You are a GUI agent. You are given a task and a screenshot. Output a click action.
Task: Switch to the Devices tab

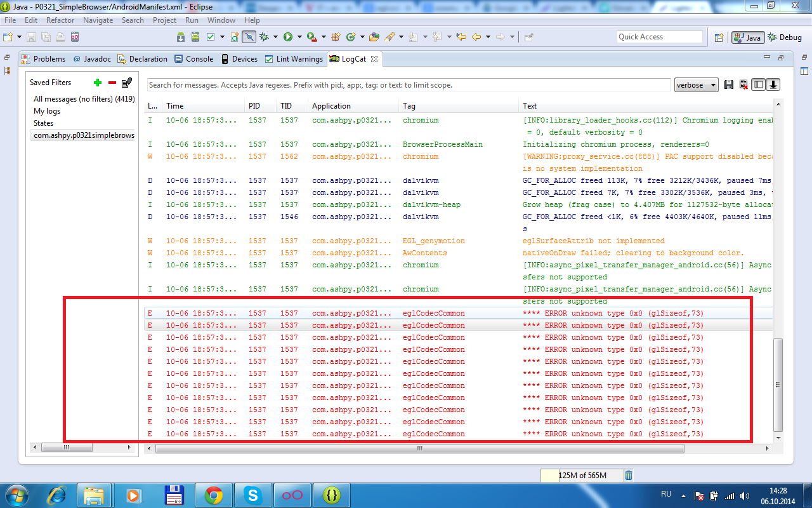239,59
